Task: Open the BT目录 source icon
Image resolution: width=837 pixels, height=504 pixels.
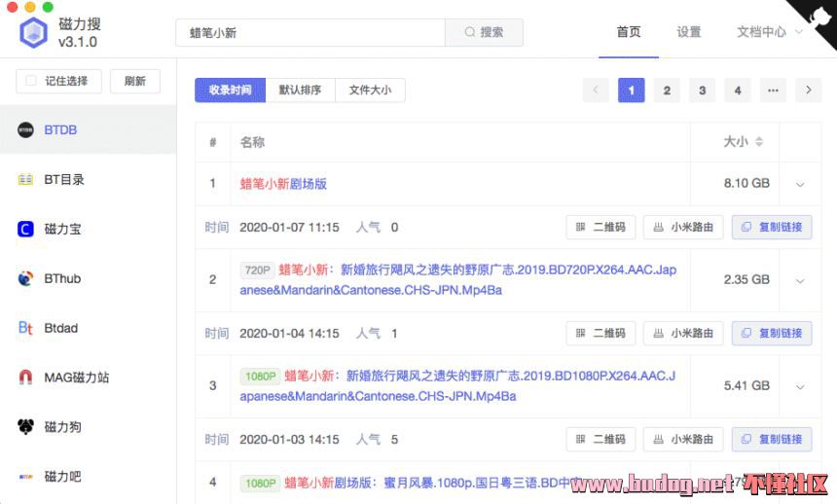Action: pyautogui.click(x=25, y=179)
